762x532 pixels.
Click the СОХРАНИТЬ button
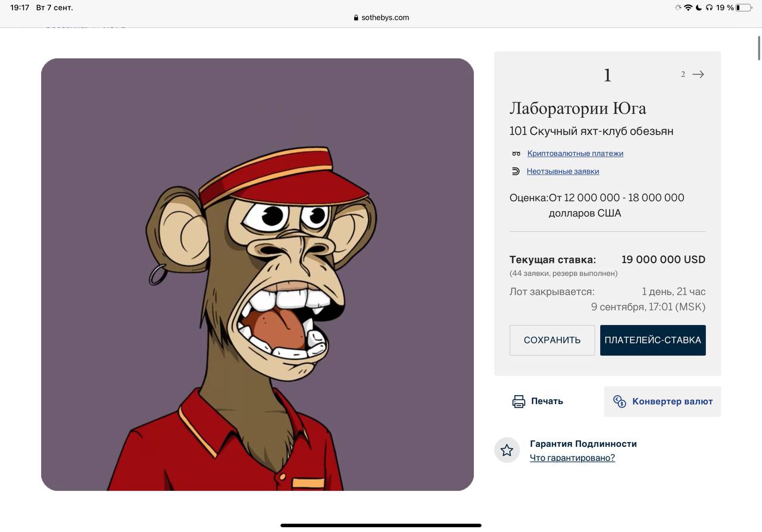click(552, 340)
